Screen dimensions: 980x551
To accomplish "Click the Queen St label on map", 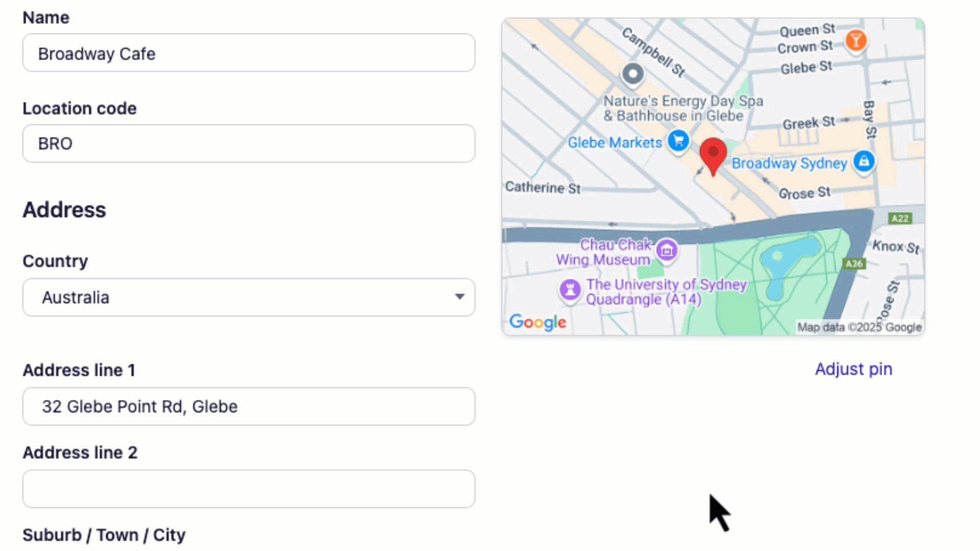I will tap(807, 30).
